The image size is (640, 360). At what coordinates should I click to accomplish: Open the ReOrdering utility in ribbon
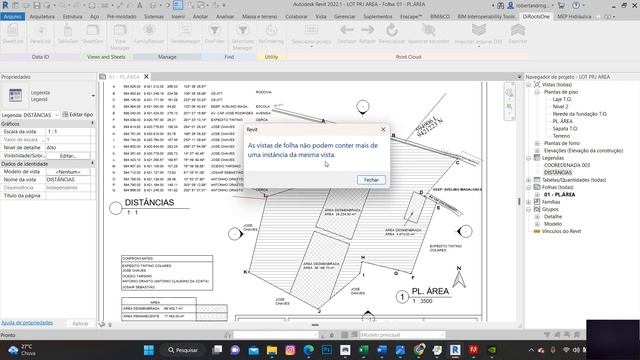(271, 34)
